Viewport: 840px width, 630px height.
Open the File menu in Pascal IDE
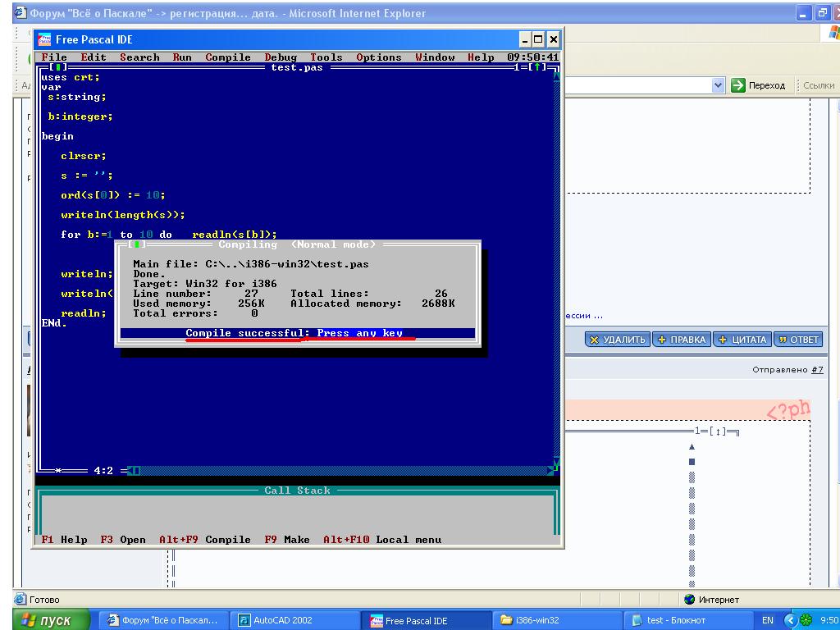[54, 57]
